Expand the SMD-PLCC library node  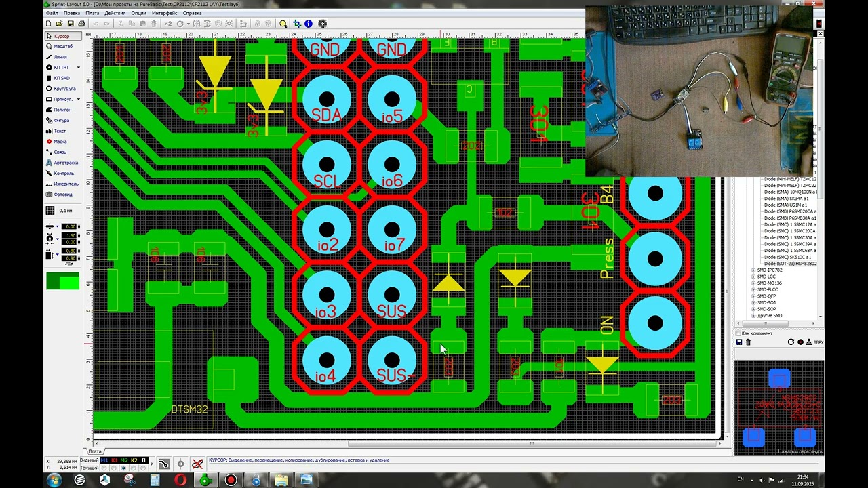click(x=753, y=289)
